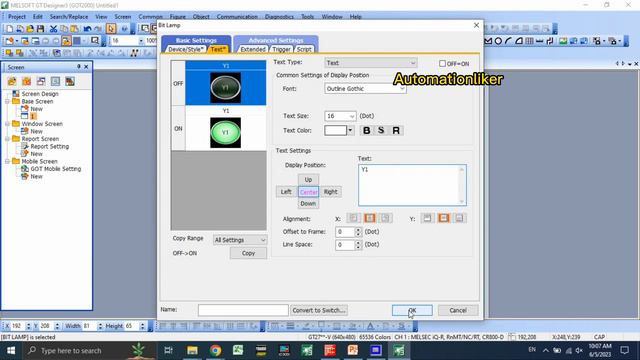Click the Copy button for OFF->ON
This screenshot has width=640, height=360.
(248, 253)
